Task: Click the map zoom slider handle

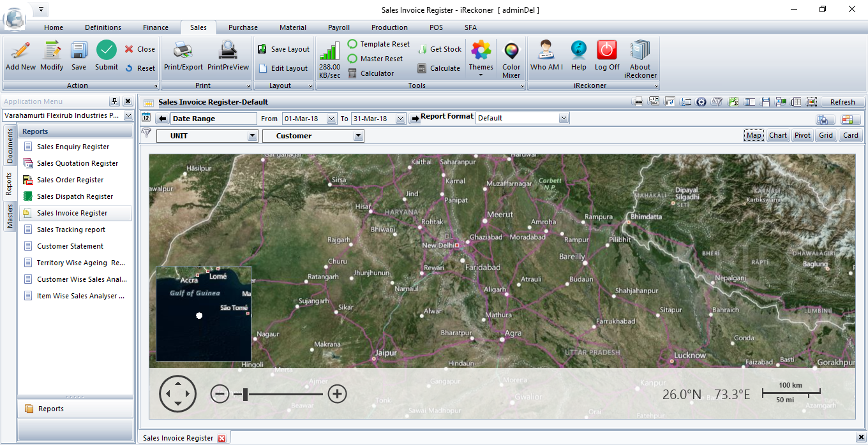Action: coord(245,395)
